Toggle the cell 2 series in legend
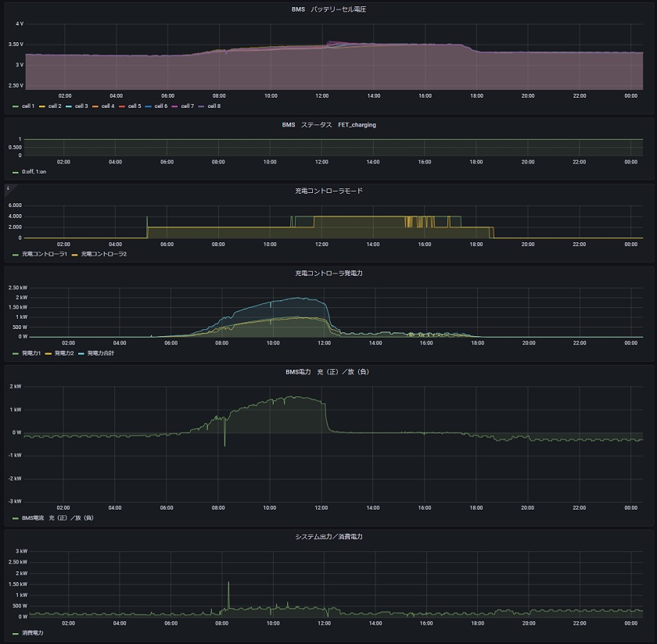 (x=55, y=106)
